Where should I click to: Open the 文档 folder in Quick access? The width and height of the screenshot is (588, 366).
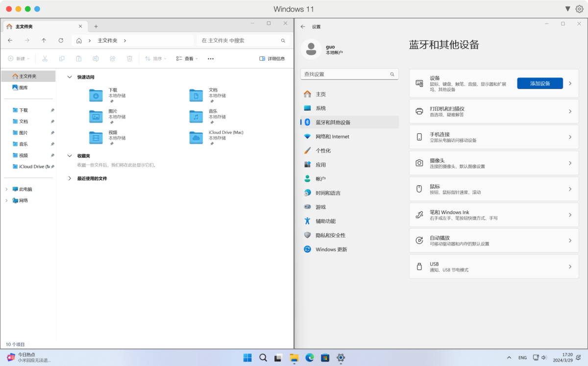[208, 96]
